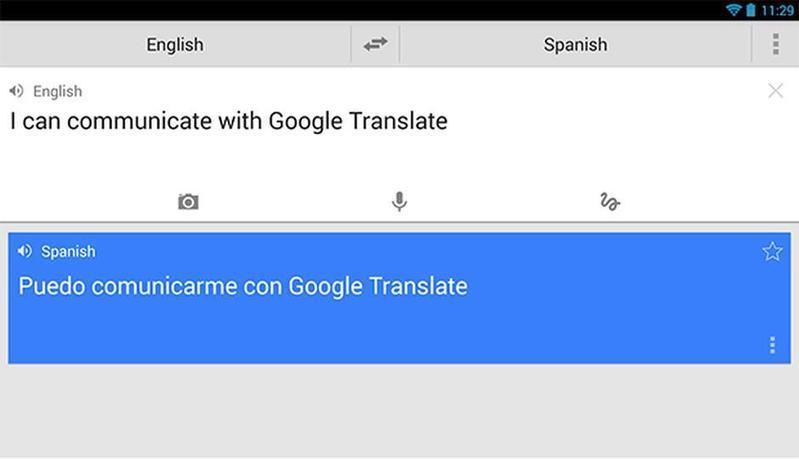The image size is (799, 459).
Task: Open overflow menu in top bar
Action: click(x=775, y=45)
